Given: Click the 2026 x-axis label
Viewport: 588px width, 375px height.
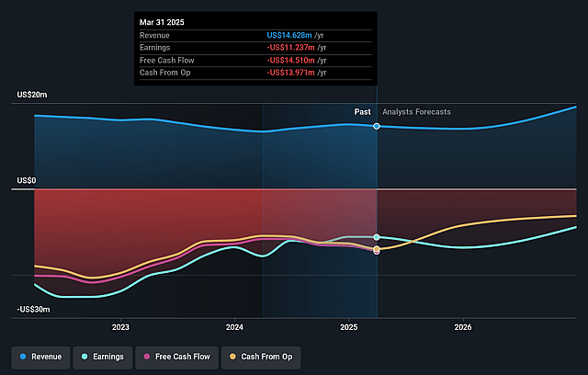Looking at the screenshot, I should coord(463,327).
